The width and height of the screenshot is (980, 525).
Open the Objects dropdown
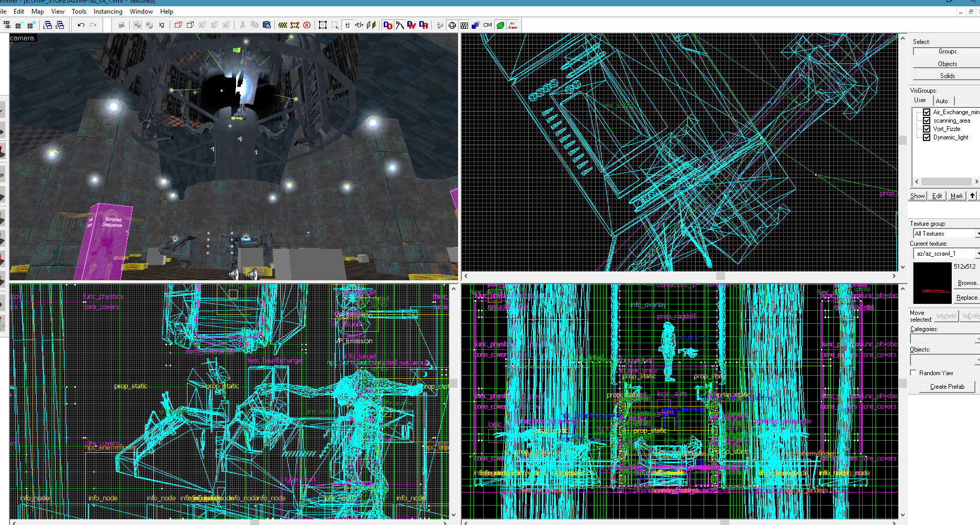click(977, 360)
